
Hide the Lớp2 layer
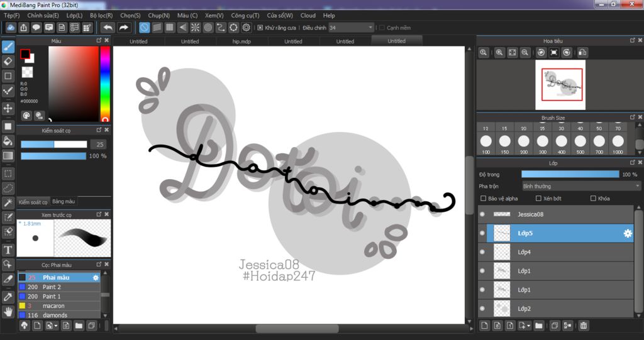pyautogui.click(x=482, y=309)
